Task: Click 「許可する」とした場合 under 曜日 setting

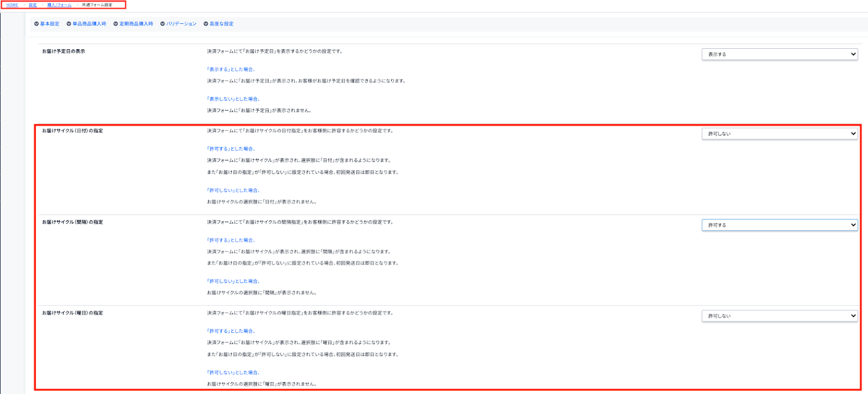Action: pos(231,331)
